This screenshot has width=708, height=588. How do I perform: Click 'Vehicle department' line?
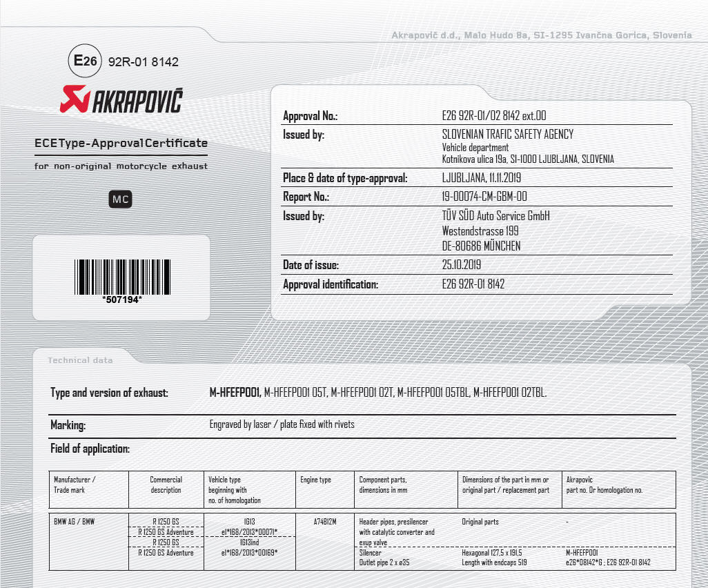[x=475, y=147]
